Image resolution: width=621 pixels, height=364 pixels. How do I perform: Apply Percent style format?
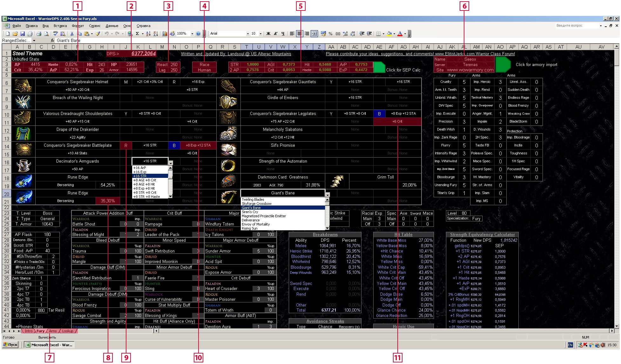click(330, 34)
